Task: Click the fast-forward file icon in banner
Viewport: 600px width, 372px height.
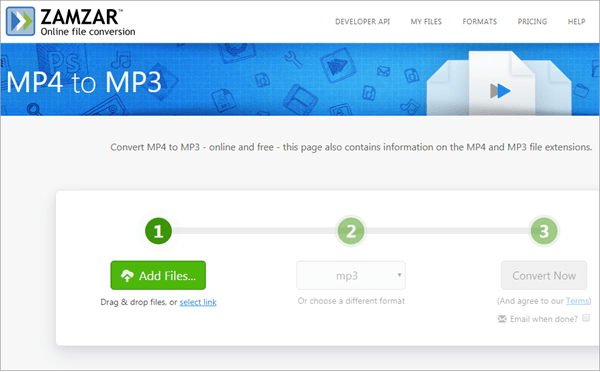Action: click(x=500, y=91)
